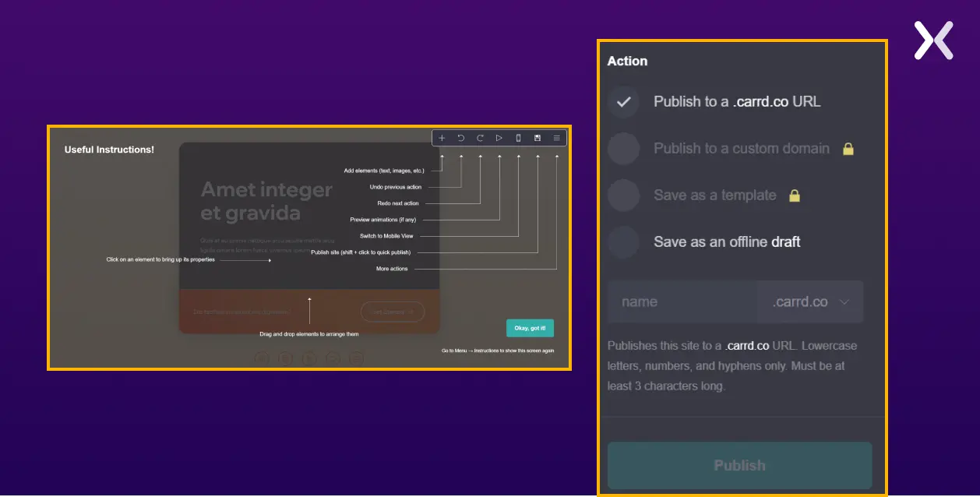Dismiss instructions with 'Okay, got it!'
Image resolution: width=980 pixels, height=497 pixels.
coord(530,328)
